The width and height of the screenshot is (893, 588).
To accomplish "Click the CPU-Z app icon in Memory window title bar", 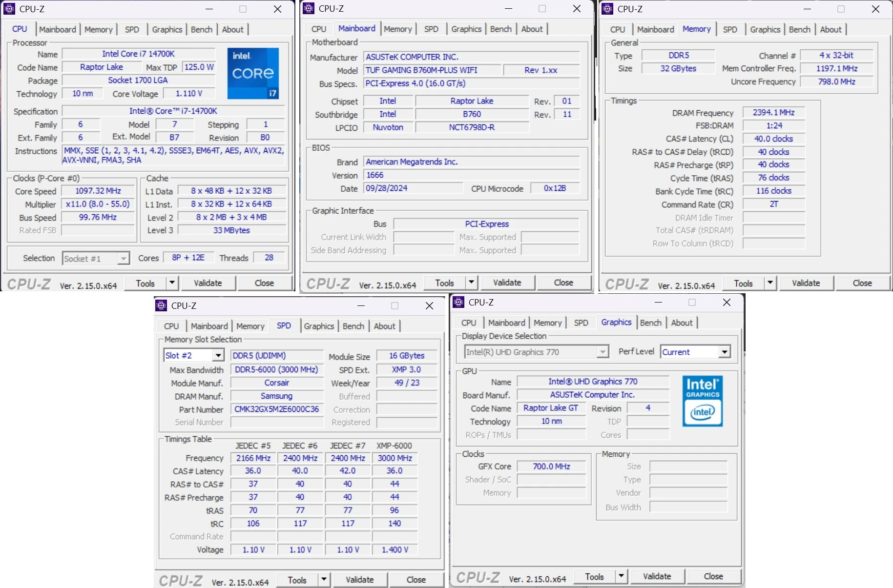I will 607,9.
